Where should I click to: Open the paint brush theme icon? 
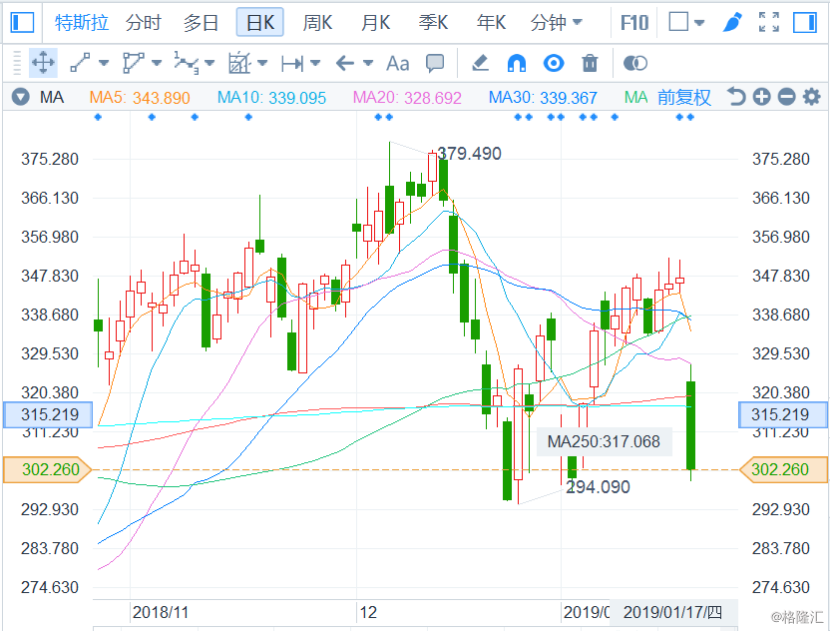(732, 22)
